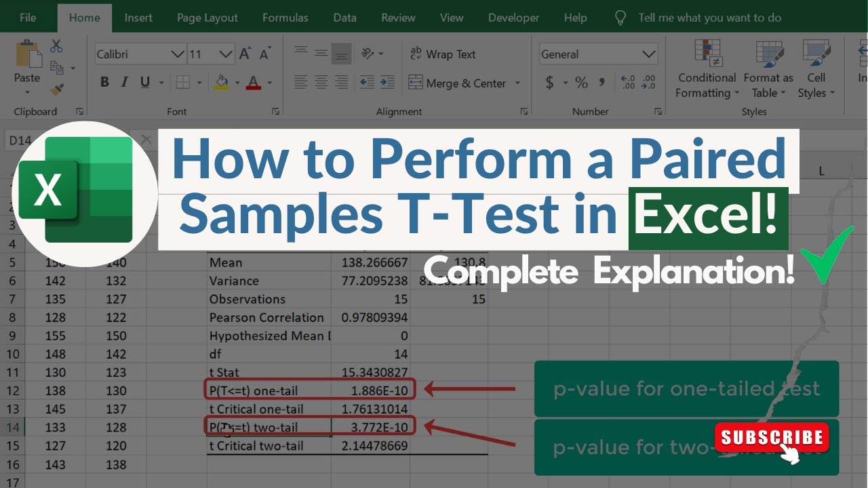
Task: Open Format as Table gallery
Action: click(x=768, y=69)
